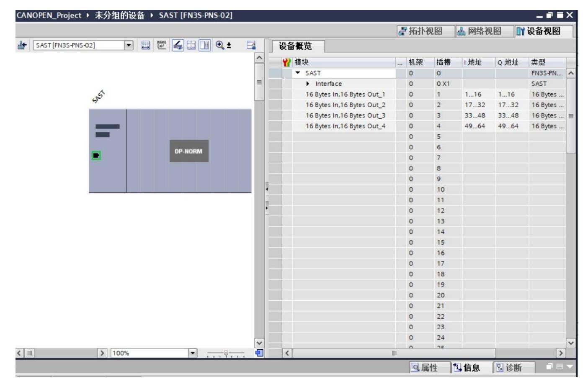588x384 pixels.
Task: Click device view scroll up arrow
Action: 259,58
